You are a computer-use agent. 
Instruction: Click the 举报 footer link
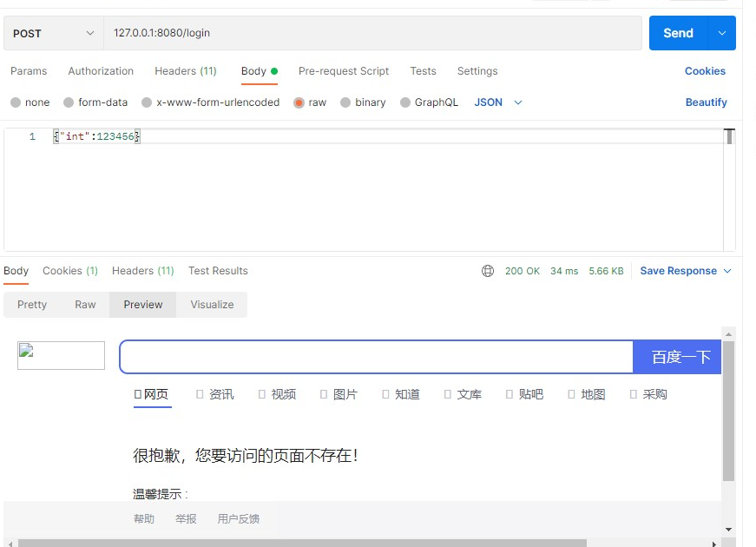[x=186, y=519]
